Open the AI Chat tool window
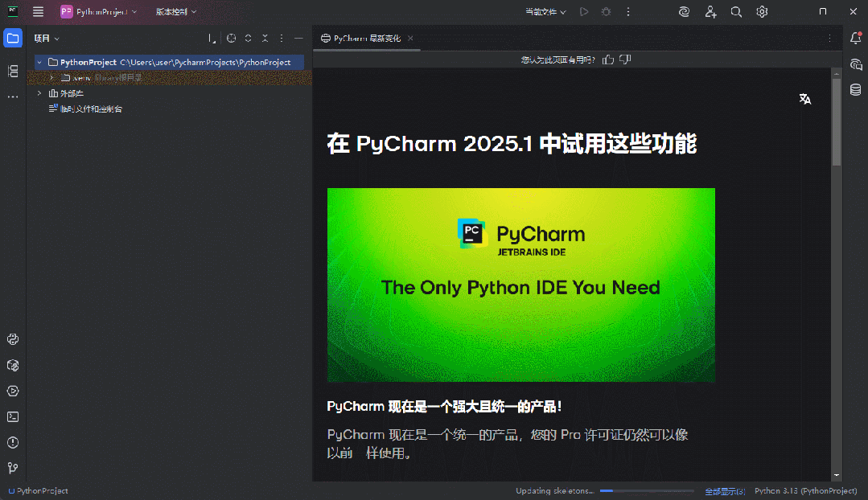The width and height of the screenshot is (868, 500). click(x=856, y=64)
